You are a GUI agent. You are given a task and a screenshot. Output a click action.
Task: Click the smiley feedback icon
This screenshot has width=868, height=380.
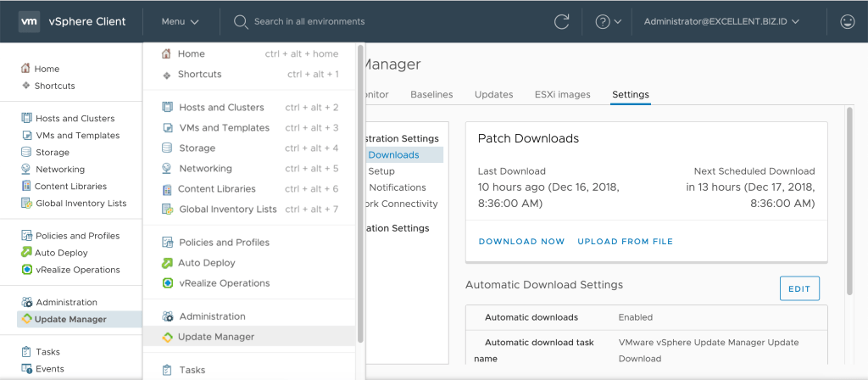click(847, 21)
